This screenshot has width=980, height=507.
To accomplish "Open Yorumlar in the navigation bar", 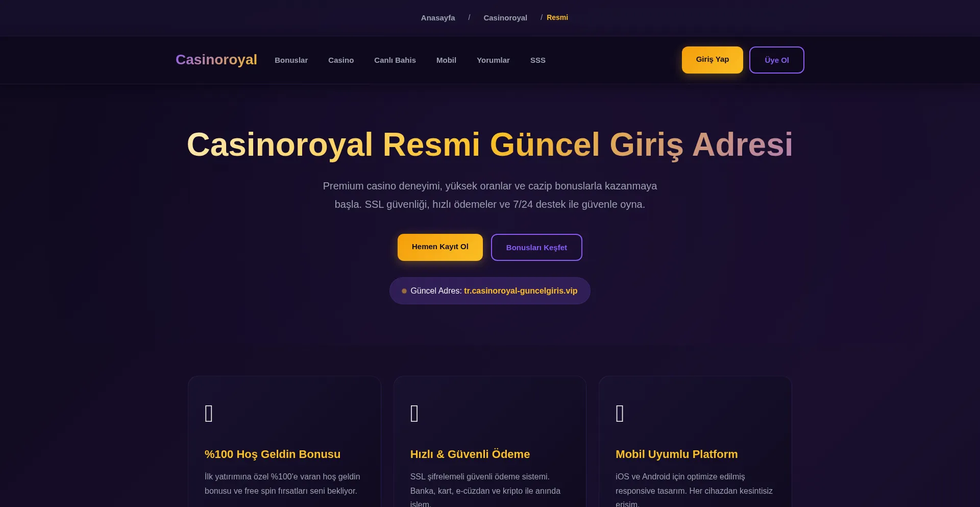I will 493,60.
